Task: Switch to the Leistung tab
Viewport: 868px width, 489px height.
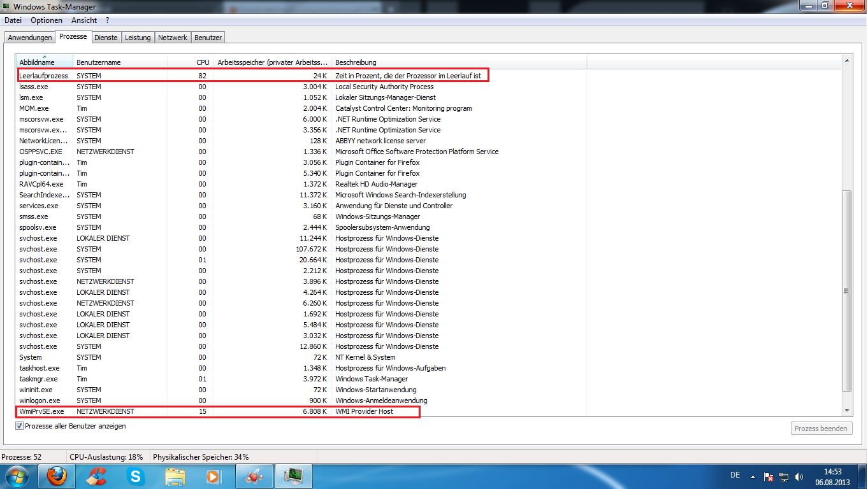Action: tap(138, 38)
